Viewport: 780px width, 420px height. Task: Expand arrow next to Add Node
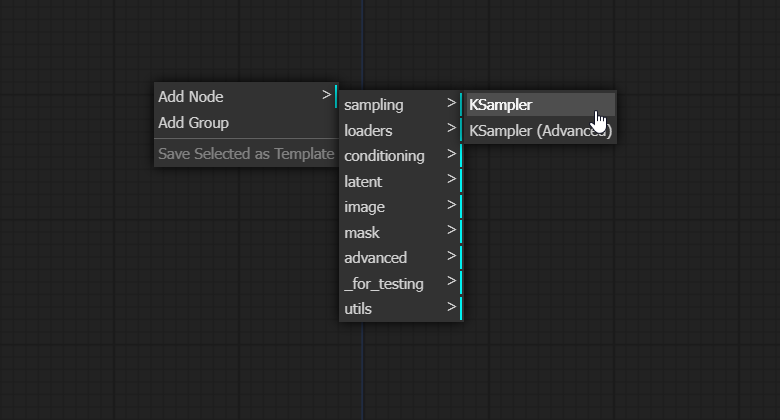pyautogui.click(x=326, y=95)
